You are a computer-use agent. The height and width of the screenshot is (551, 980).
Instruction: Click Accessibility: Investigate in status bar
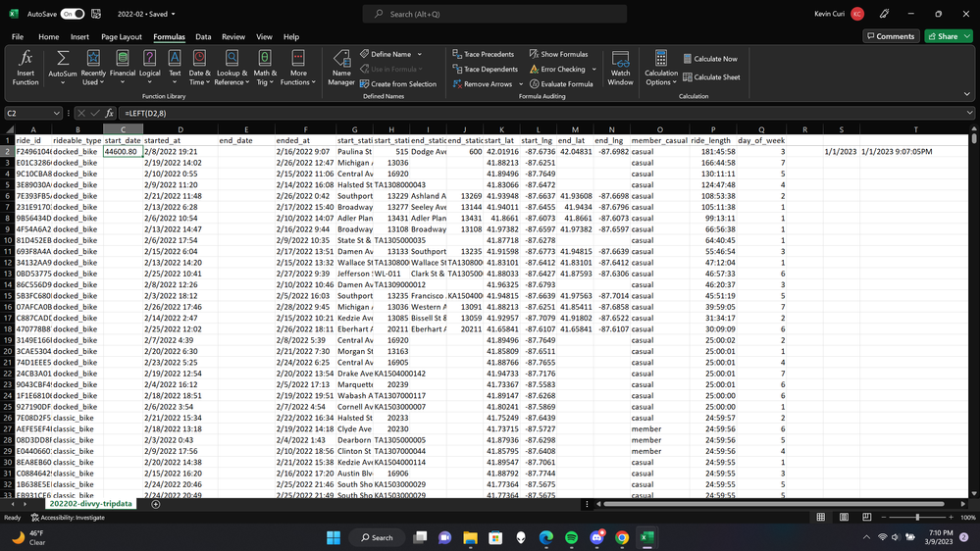click(68, 518)
